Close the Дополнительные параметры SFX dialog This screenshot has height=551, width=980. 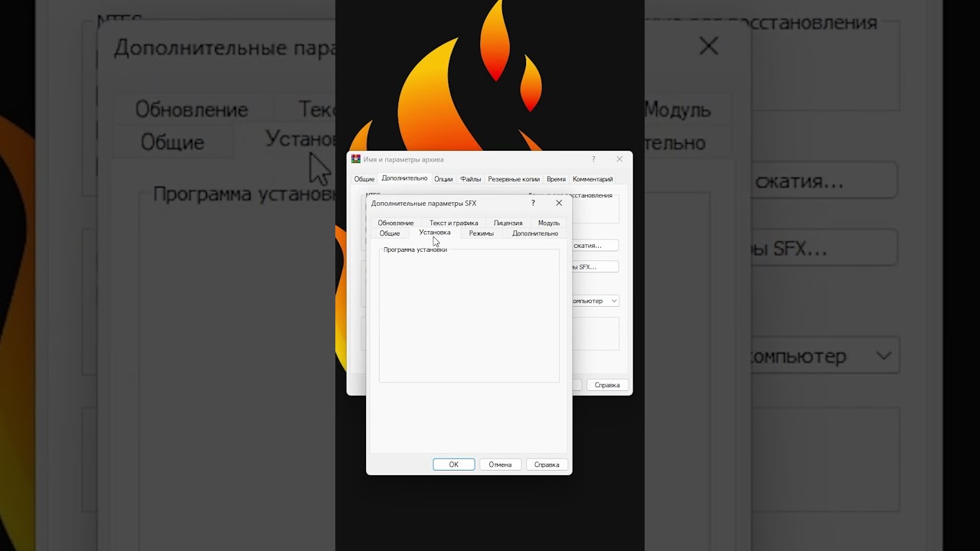point(559,204)
